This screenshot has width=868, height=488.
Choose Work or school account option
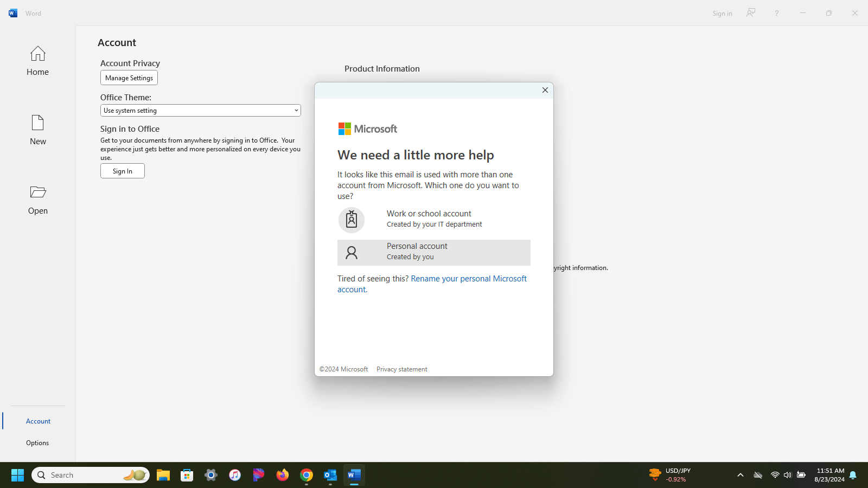click(434, 220)
